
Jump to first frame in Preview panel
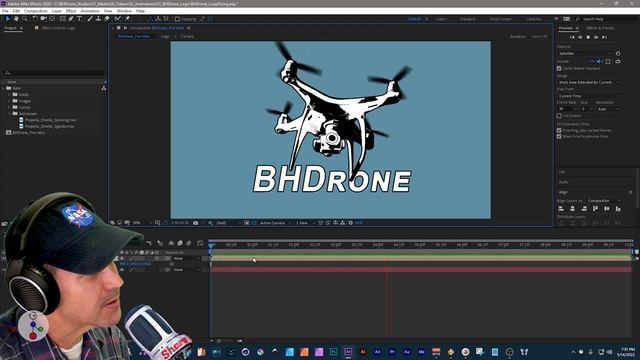click(x=572, y=37)
